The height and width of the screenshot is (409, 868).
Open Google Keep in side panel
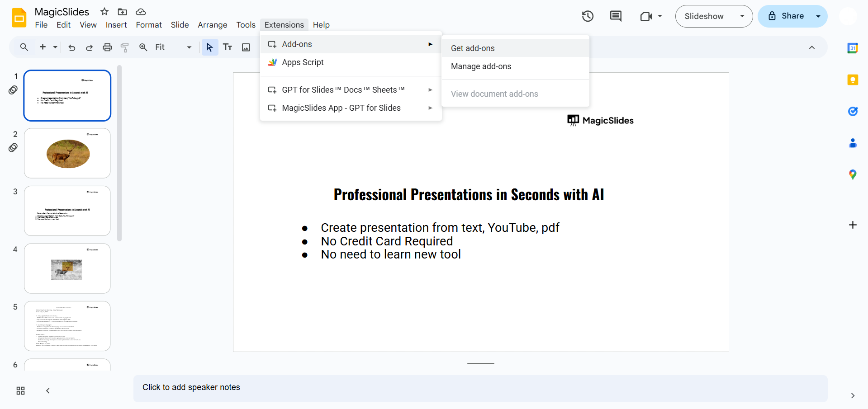(853, 80)
